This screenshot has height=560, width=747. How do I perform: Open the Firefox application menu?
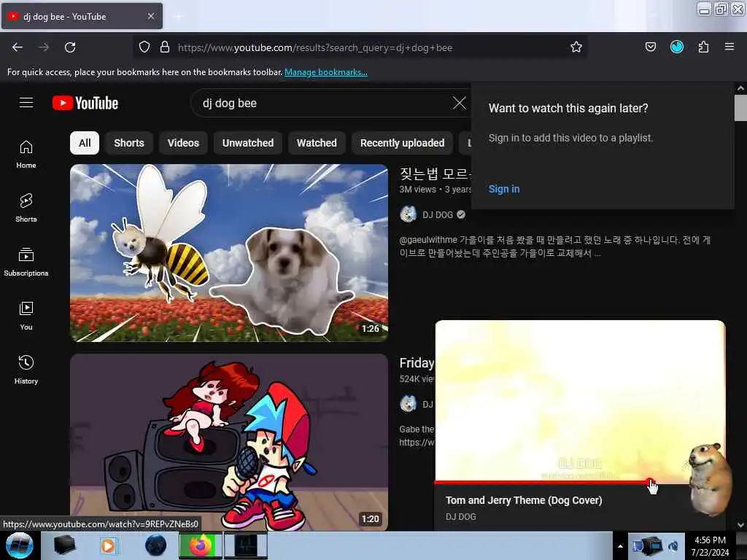click(729, 47)
